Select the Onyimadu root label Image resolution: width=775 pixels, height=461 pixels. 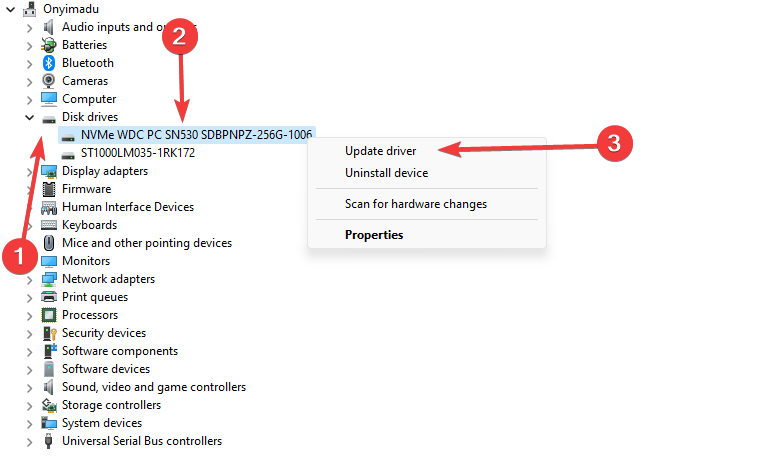click(71, 9)
